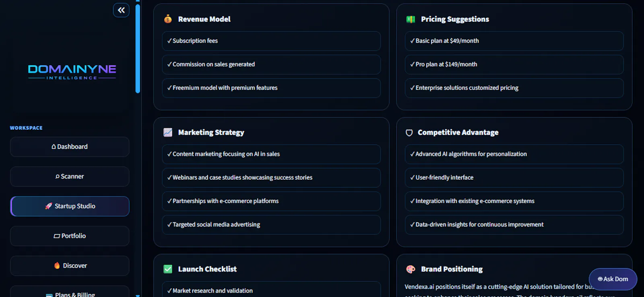Click the magnifier icon beside Scanner
644x297 pixels.
click(x=58, y=177)
